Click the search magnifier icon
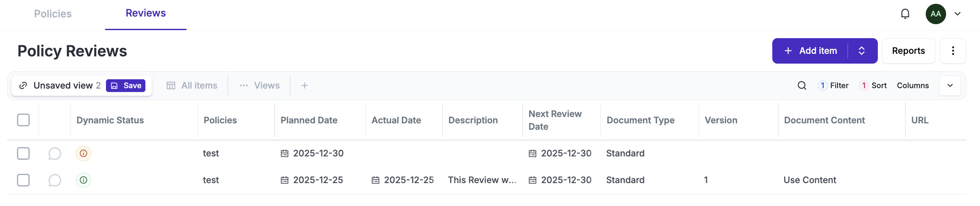980x206 pixels. click(x=802, y=86)
